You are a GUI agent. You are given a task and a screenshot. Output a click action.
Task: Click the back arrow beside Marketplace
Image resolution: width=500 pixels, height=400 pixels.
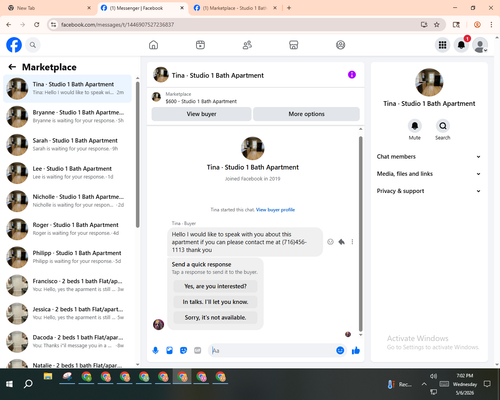12,67
